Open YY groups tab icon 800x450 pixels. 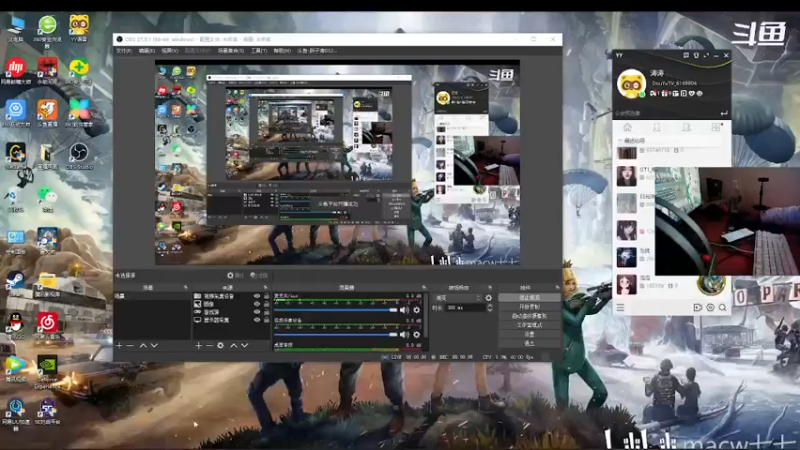[x=687, y=127]
